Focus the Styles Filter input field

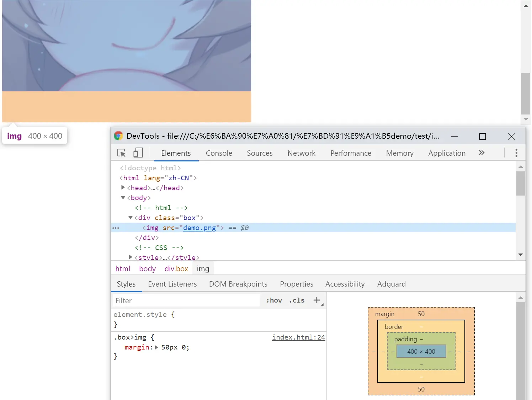pos(186,300)
